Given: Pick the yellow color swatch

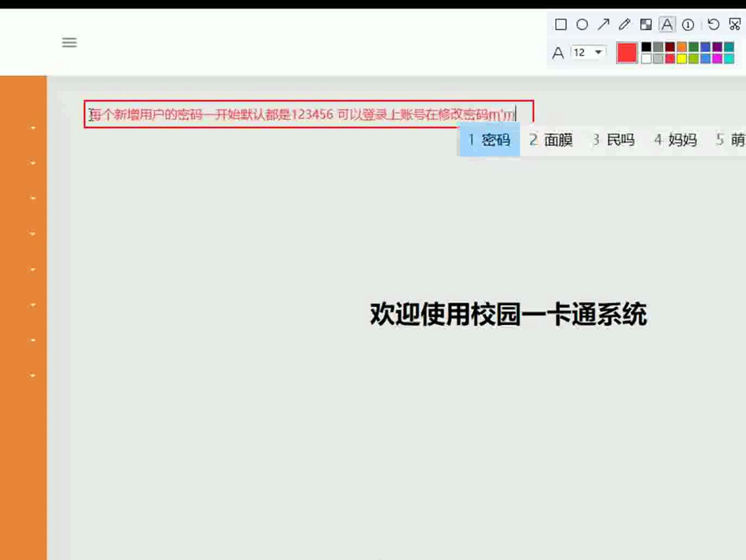Looking at the screenshot, I should pyautogui.click(x=682, y=58).
